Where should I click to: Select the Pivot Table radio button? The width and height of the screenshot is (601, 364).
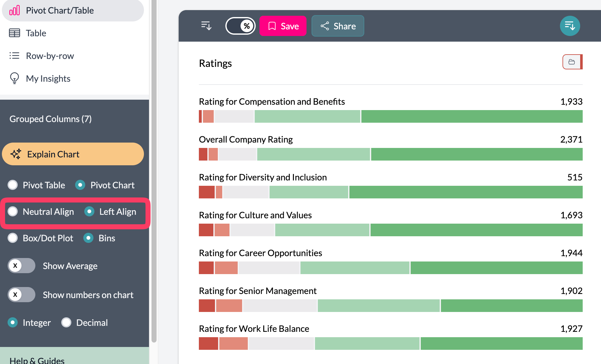(13, 185)
